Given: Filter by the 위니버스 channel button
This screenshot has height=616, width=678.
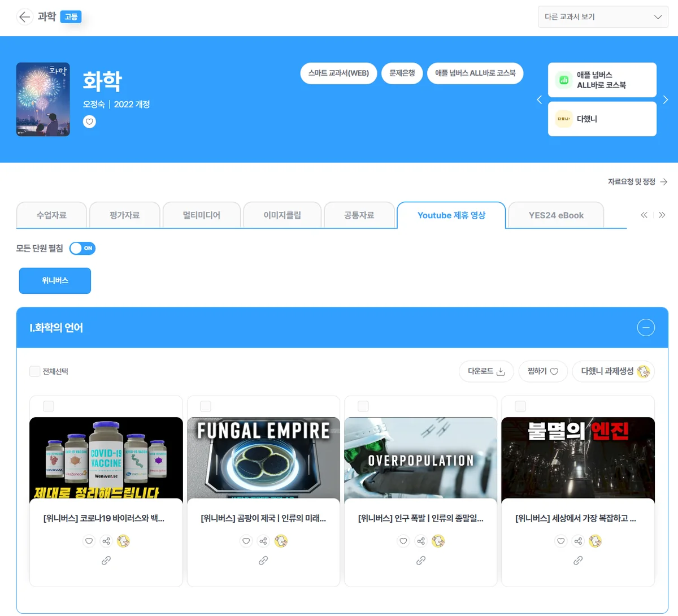Looking at the screenshot, I should 55,281.
